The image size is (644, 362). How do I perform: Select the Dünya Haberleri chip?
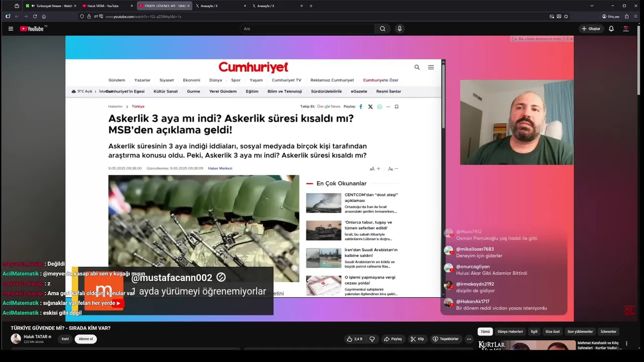point(510,332)
